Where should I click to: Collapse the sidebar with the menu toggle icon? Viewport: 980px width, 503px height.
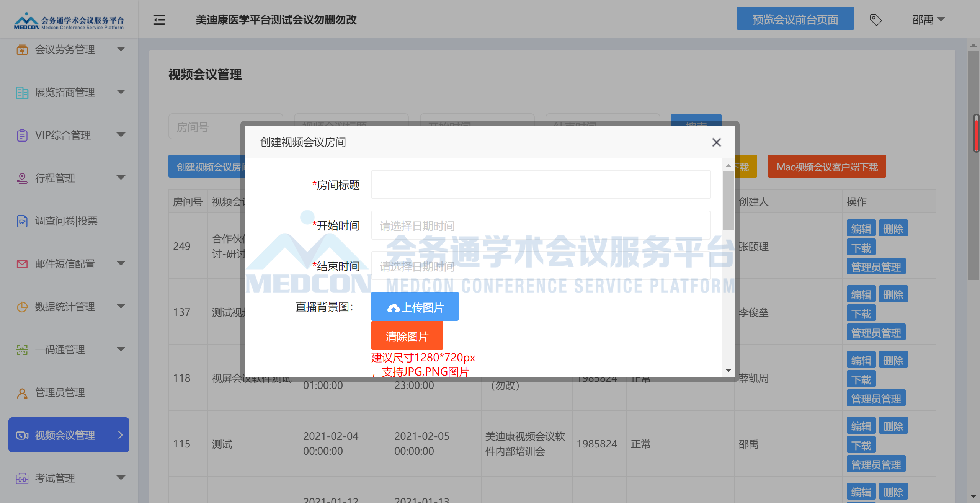pyautogui.click(x=159, y=20)
